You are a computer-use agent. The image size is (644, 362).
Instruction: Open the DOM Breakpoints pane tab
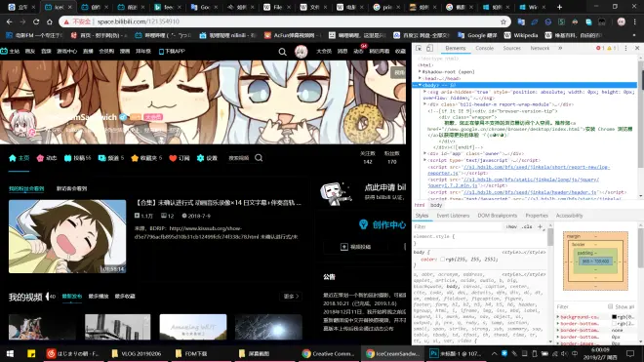click(x=497, y=216)
